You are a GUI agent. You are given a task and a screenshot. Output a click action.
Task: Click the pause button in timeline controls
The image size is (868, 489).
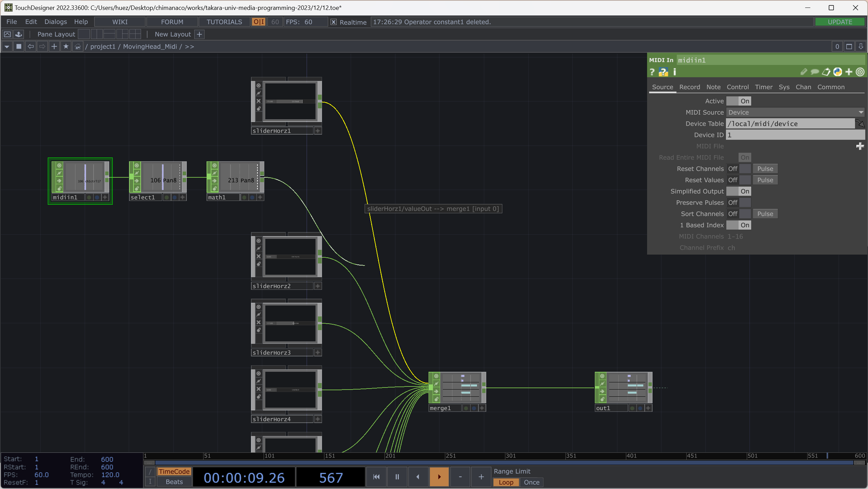coord(397,477)
